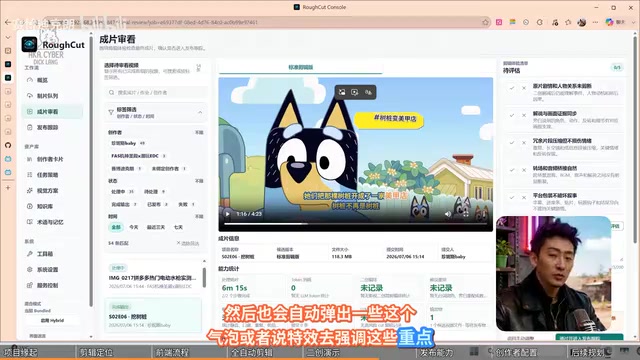
Task: Collapse the 标签筛选 filter panel chevron
Action: [200, 112]
